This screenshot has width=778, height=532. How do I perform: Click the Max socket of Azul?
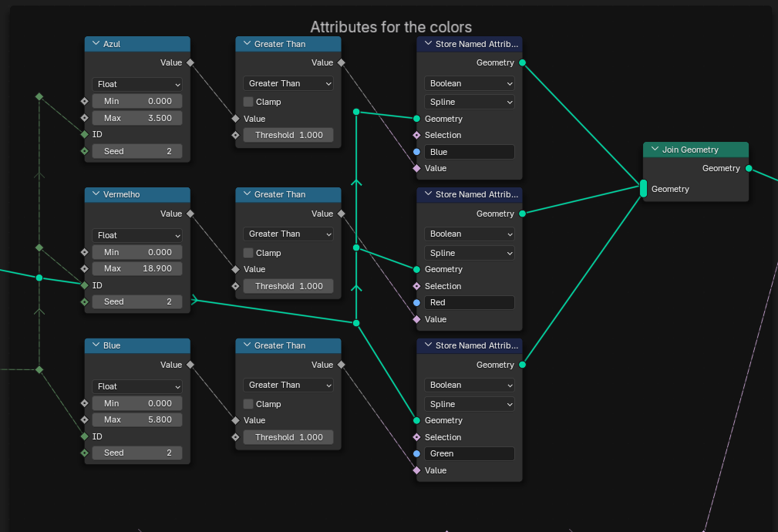(x=84, y=118)
